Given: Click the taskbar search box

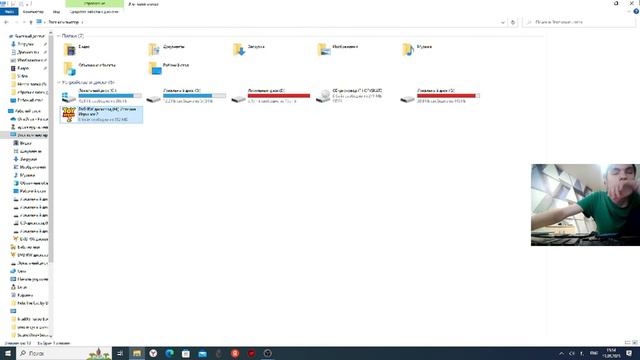Looking at the screenshot, I should pyautogui.click(x=64, y=353).
